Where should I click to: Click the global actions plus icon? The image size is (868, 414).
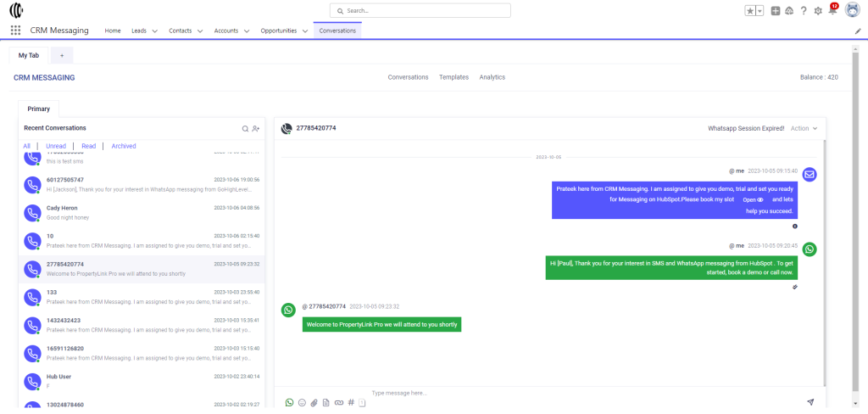click(776, 10)
